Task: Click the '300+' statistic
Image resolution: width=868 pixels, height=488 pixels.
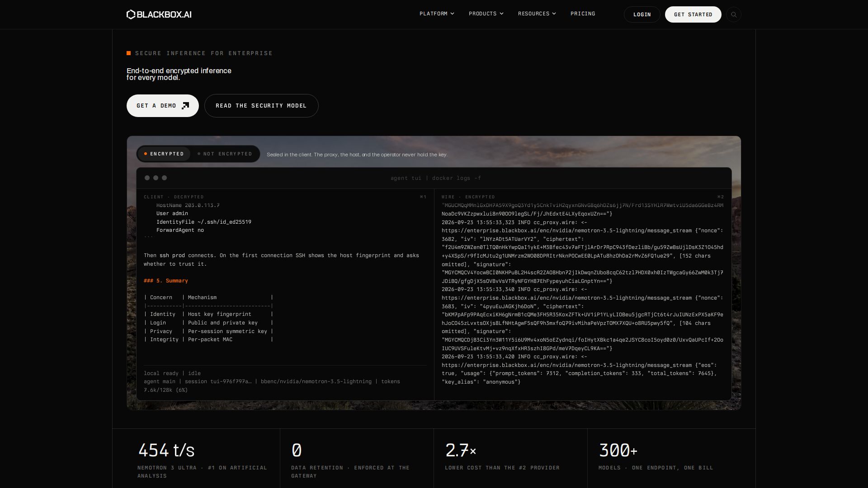Action: 618,450
